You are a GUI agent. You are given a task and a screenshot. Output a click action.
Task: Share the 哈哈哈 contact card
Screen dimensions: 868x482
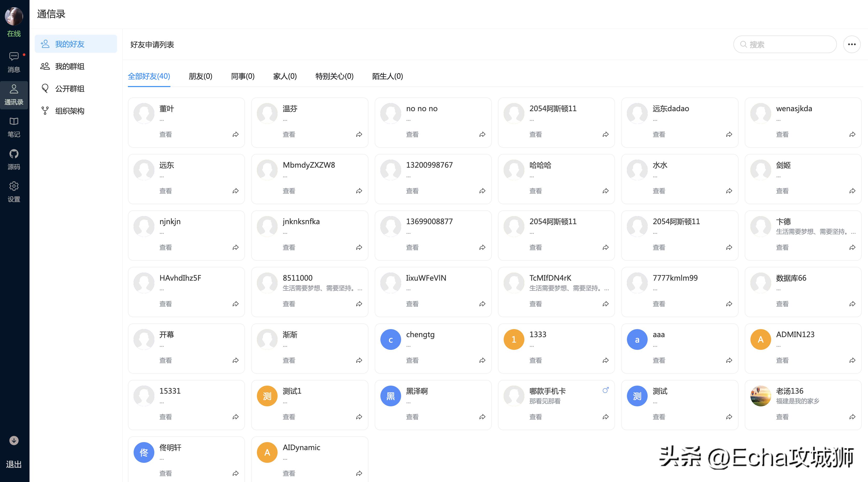coord(605,190)
